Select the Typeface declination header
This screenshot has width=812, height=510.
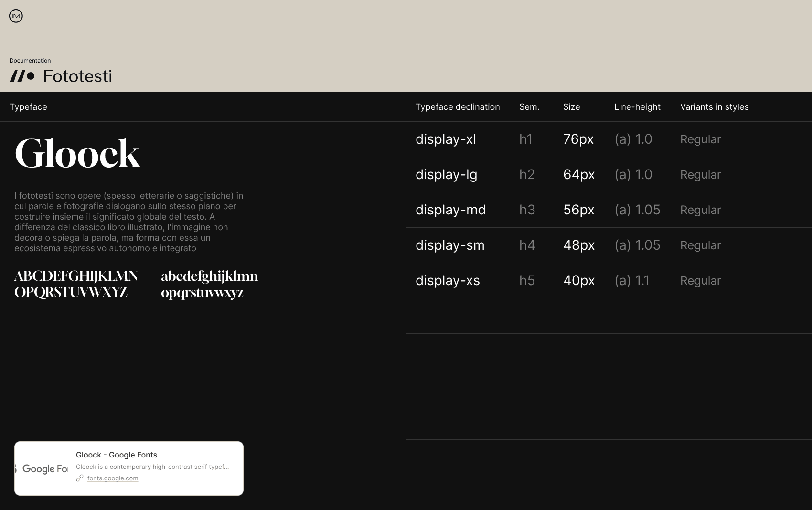point(458,107)
